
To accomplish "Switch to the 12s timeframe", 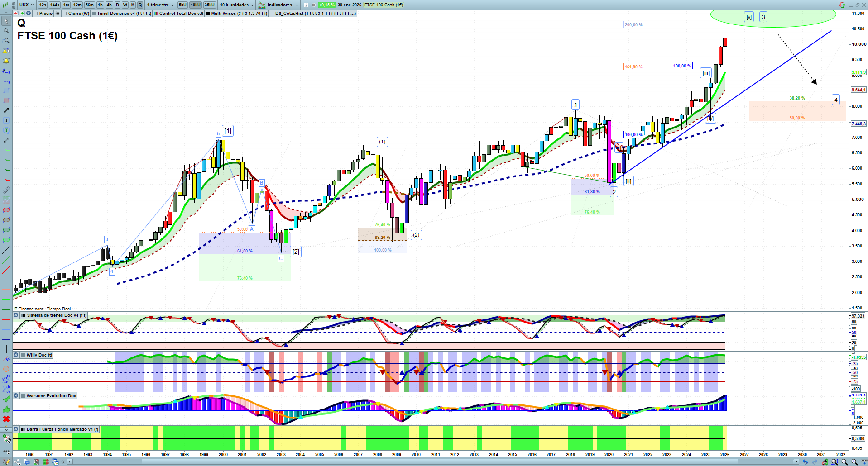I will (x=43, y=5).
